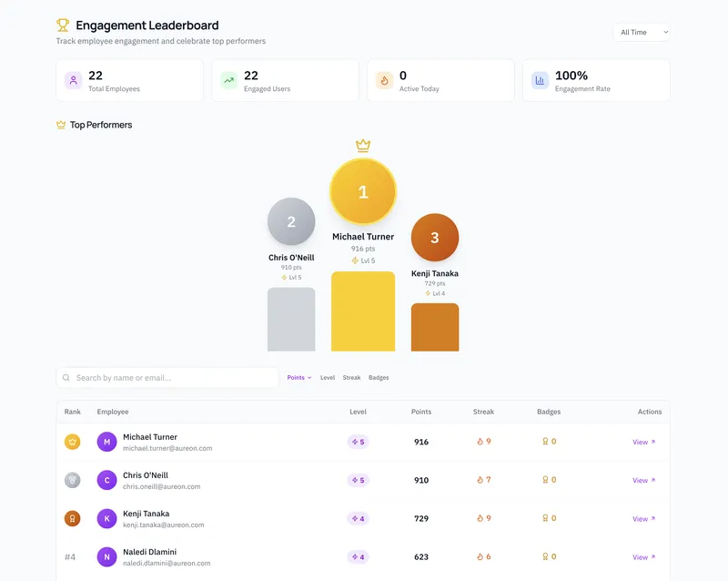This screenshot has height=581, width=728.
Task: Click the gold podium bar
Action: [363, 311]
